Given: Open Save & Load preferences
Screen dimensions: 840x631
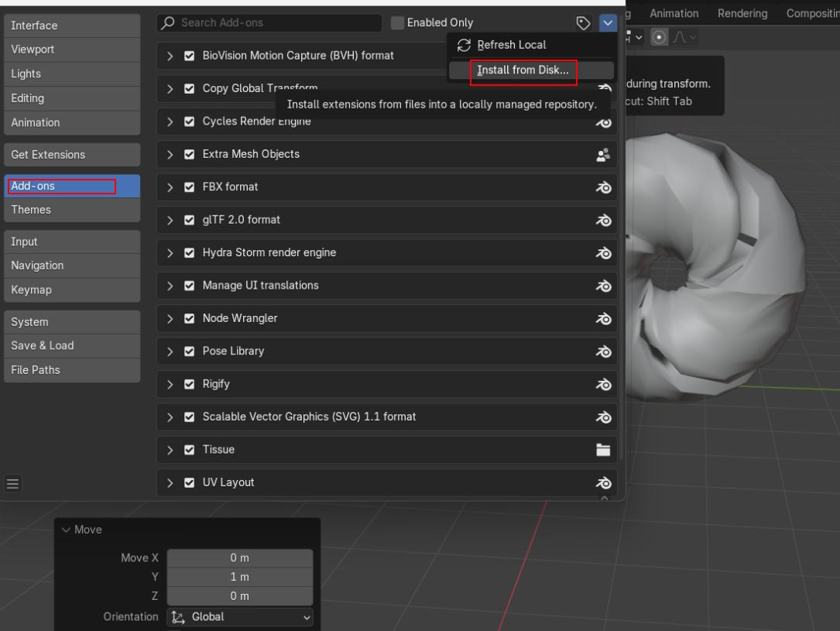Looking at the screenshot, I should (72, 345).
